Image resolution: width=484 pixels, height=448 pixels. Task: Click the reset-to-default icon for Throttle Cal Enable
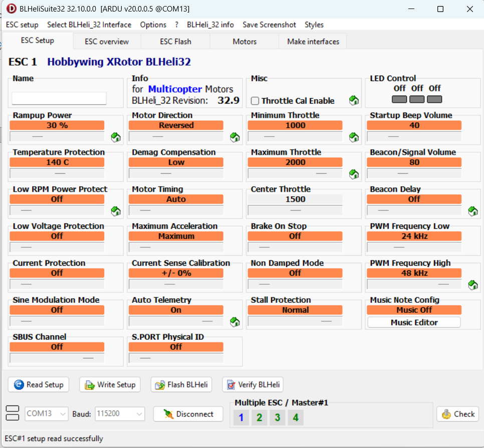pos(354,100)
